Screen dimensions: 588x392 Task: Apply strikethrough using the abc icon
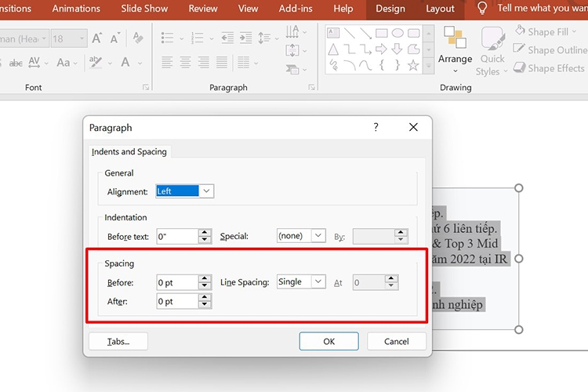pos(16,63)
